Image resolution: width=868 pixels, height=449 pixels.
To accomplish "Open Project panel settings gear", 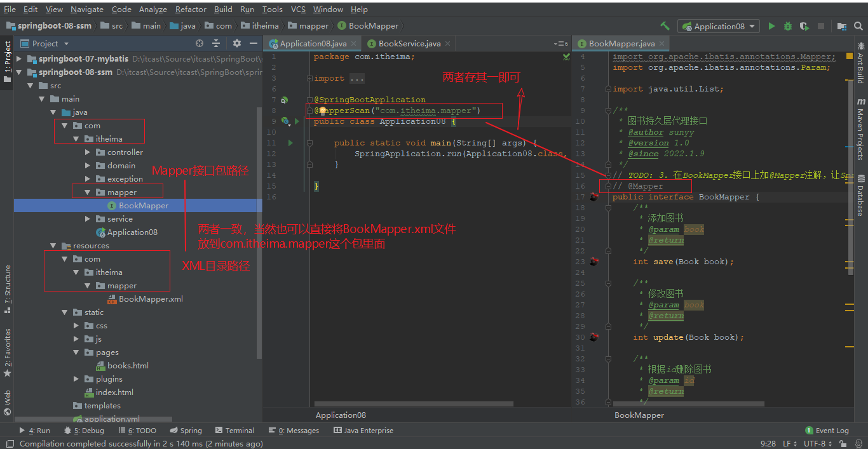I will (x=236, y=43).
